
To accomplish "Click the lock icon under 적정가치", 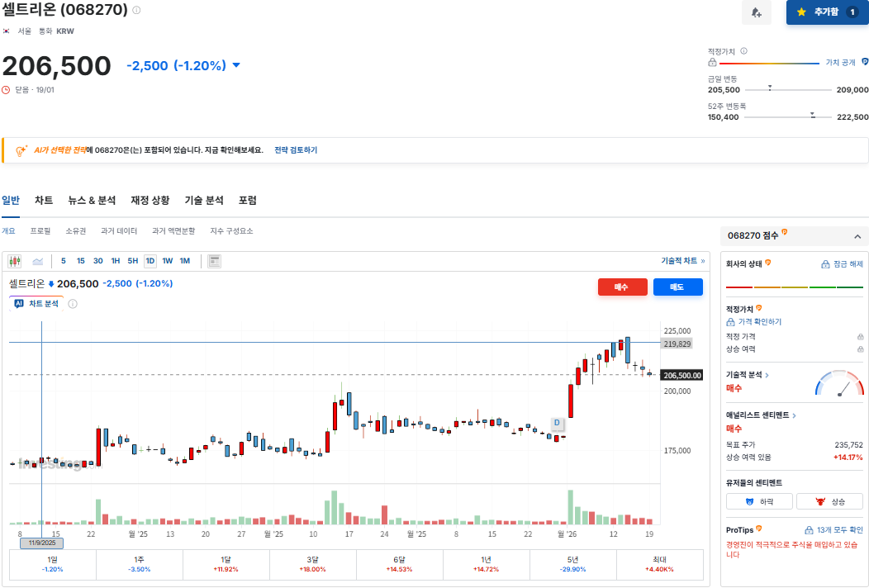I will pos(712,63).
